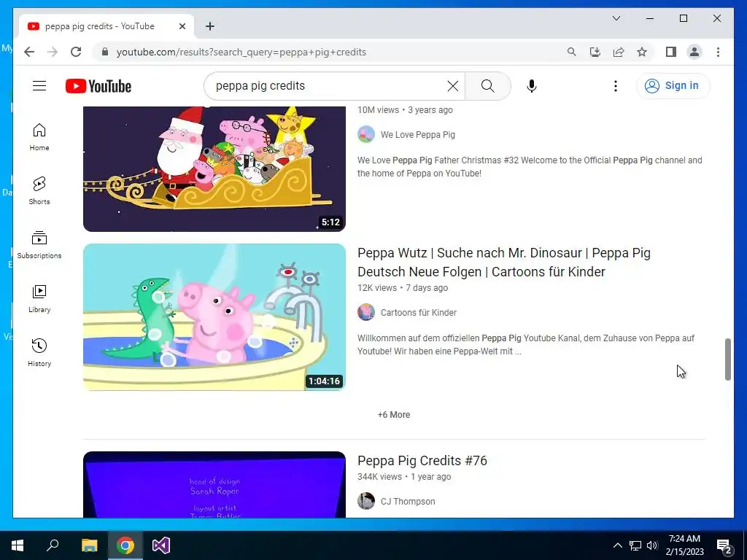Open the YouTube hamburger guide menu

pos(39,86)
